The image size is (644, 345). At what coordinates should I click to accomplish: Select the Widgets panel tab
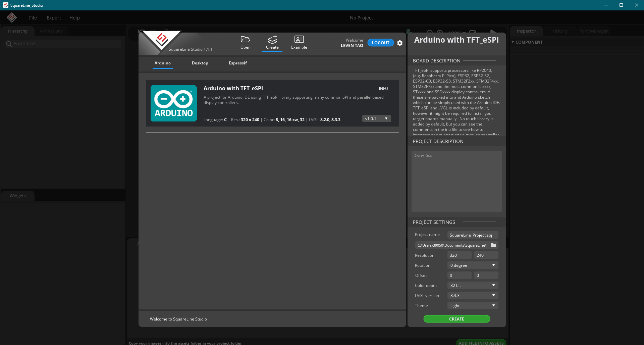[18, 196]
